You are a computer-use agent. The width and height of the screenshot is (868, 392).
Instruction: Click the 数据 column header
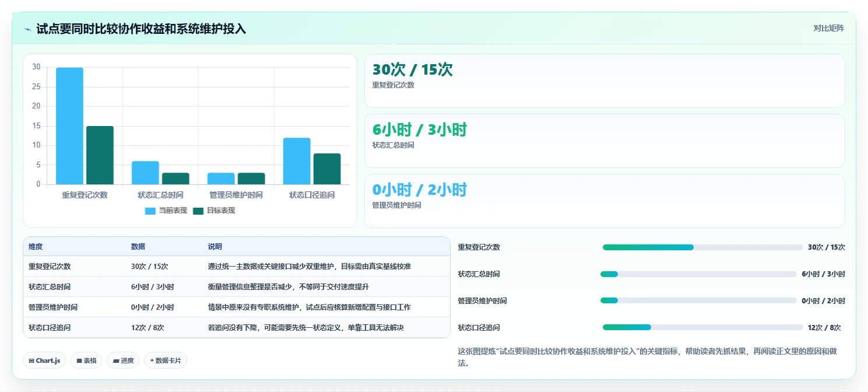click(138, 247)
